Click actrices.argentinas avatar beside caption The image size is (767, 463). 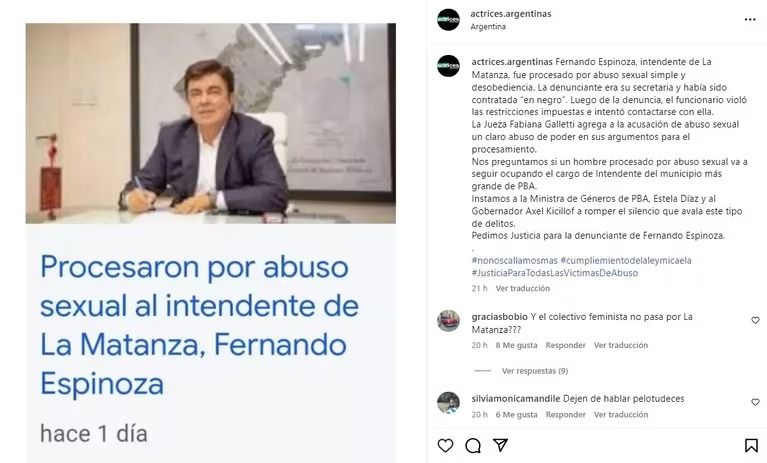click(449, 66)
